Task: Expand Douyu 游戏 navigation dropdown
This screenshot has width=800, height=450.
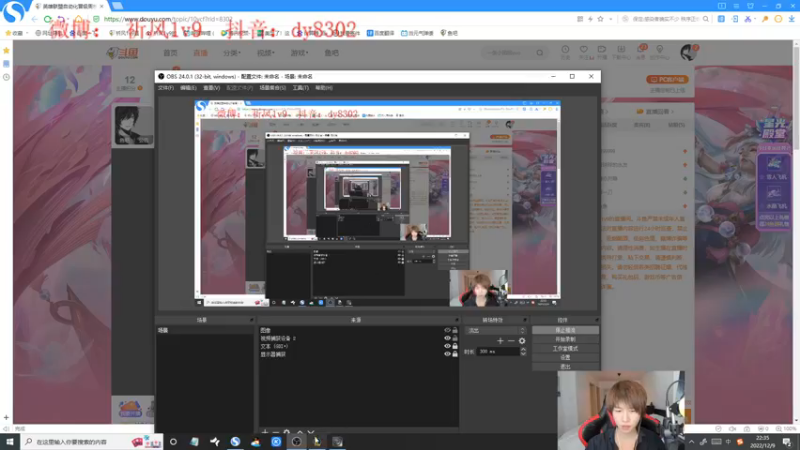Action: [x=299, y=53]
